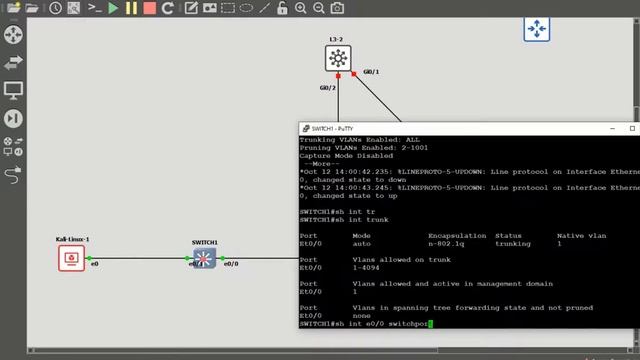The width and height of the screenshot is (640, 360).
Task: Stop all nodes with red square button
Action: 150,8
